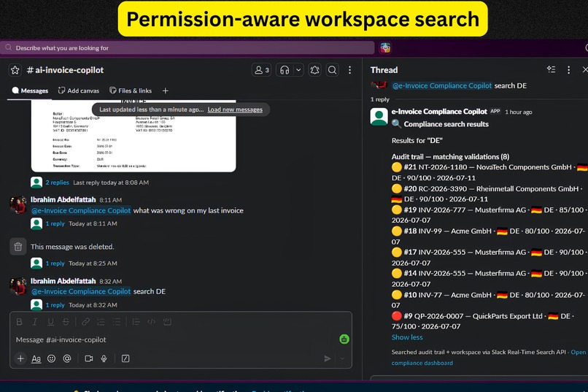
Task: Click the Slack AI icon beside search bar
Action: 385,48
